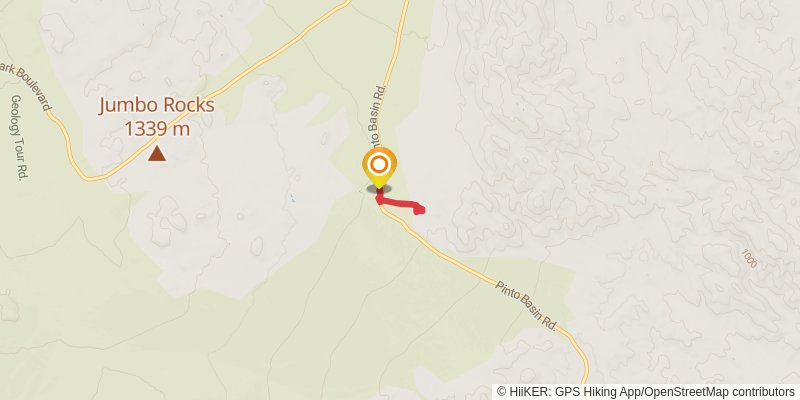Screen dimensions: 800x400
Task: Select the Jumbo Rocks peak triangle marker
Action: coord(157,153)
